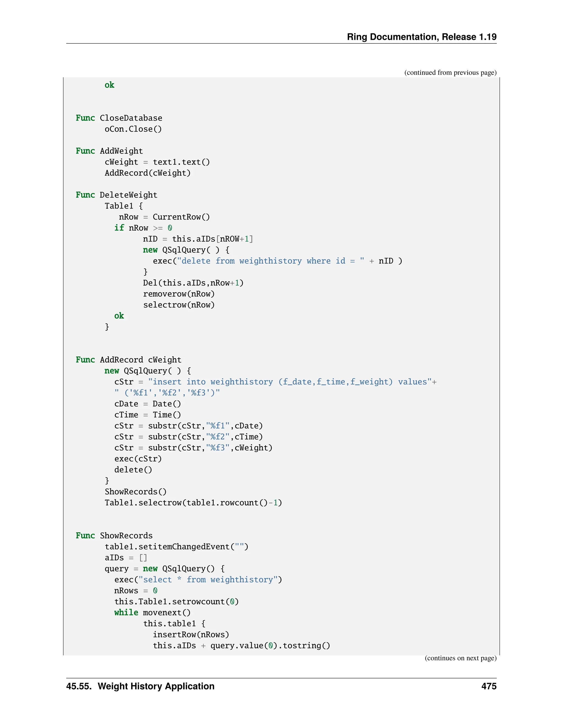Click 'cDate = Date()' line
Screen dimensions: 563x728
148,404
